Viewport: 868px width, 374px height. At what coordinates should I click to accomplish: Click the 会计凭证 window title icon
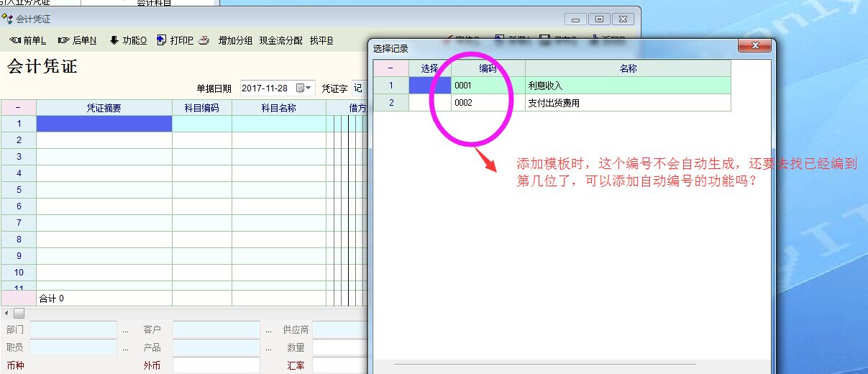pyautogui.click(x=8, y=19)
